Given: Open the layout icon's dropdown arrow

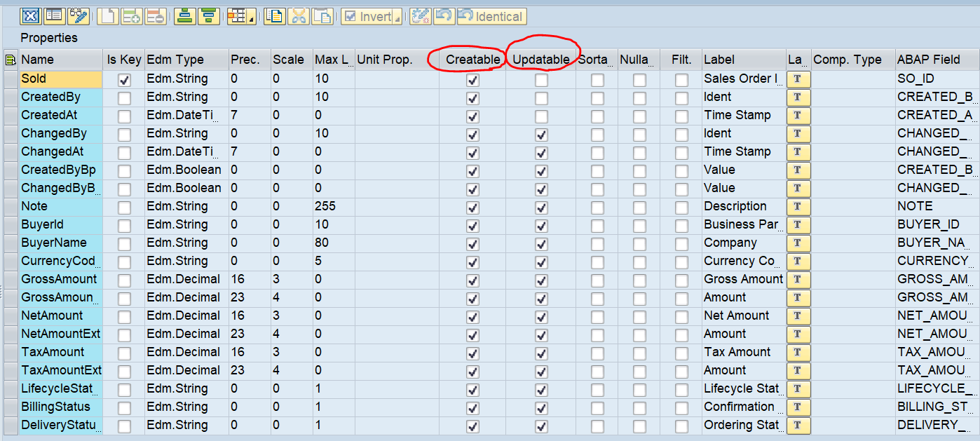Looking at the screenshot, I should (252, 17).
